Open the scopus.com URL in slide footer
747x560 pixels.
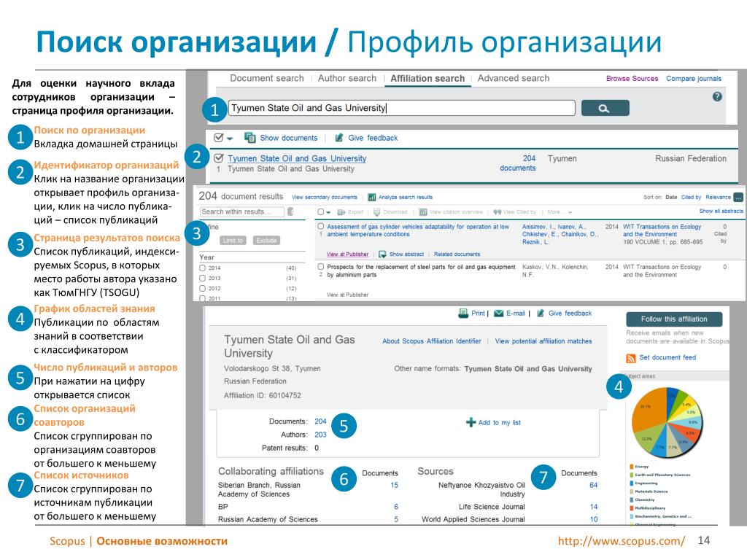(x=622, y=541)
